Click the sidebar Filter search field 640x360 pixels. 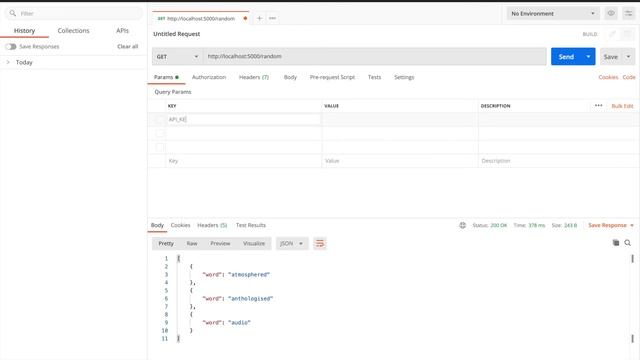(x=74, y=13)
